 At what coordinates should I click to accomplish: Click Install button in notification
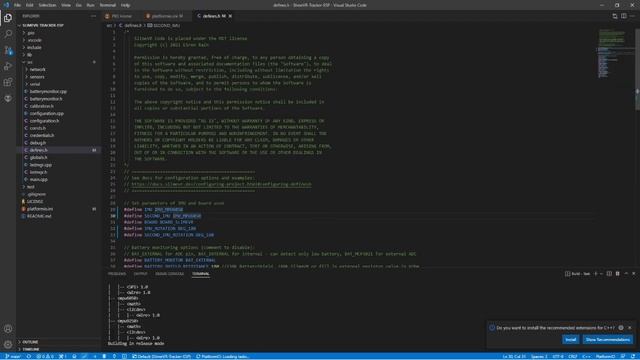coord(571,340)
